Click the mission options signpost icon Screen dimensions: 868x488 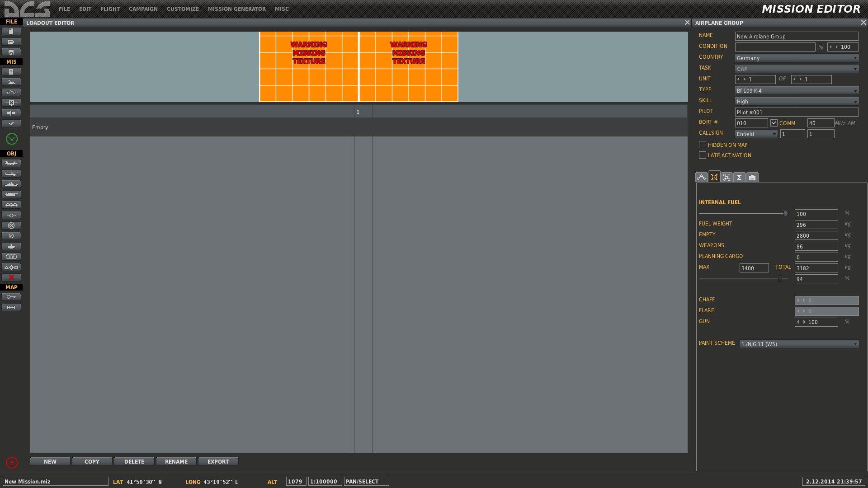(x=11, y=113)
